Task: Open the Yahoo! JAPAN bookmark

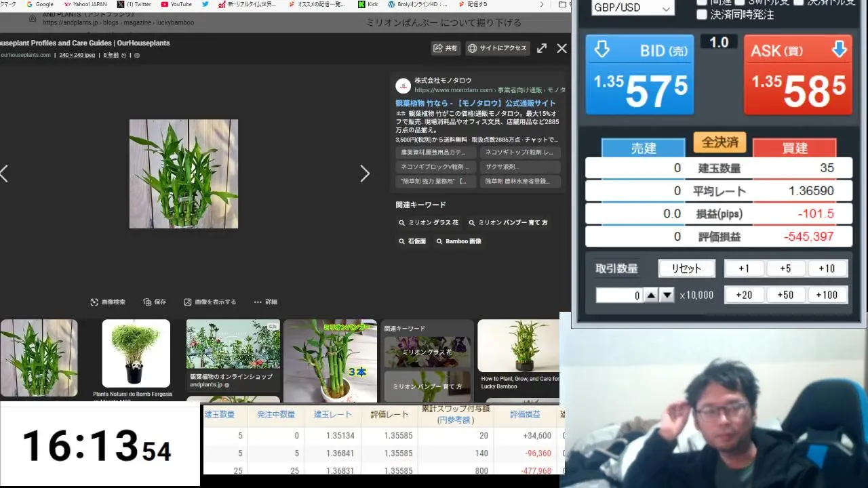Action: coord(85,4)
